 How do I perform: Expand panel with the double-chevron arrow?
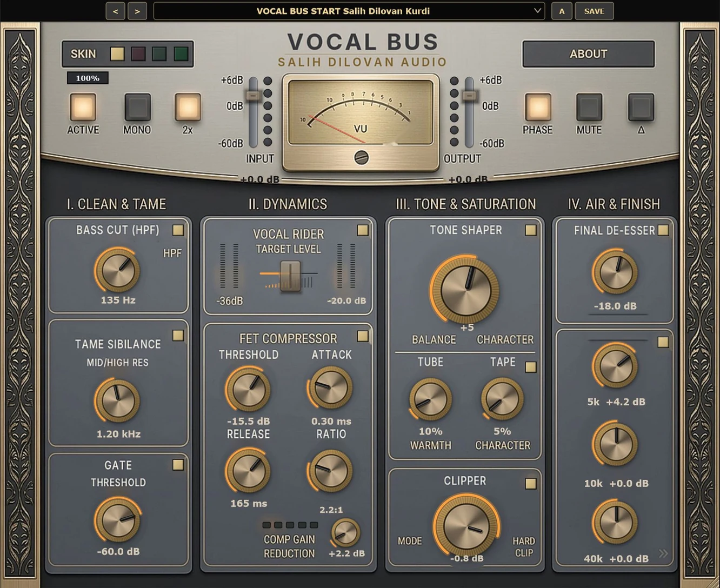[x=663, y=553]
